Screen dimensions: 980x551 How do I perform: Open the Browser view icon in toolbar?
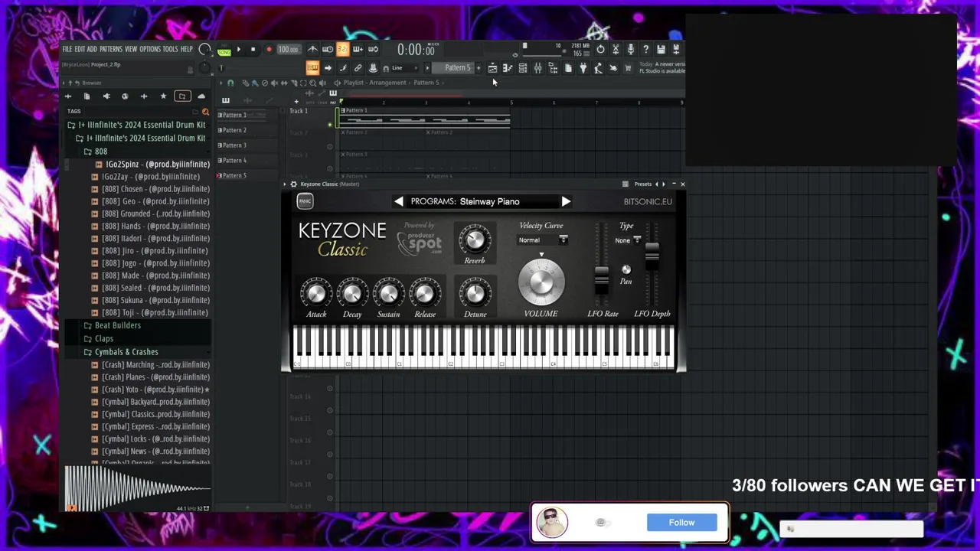tap(553, 68)
